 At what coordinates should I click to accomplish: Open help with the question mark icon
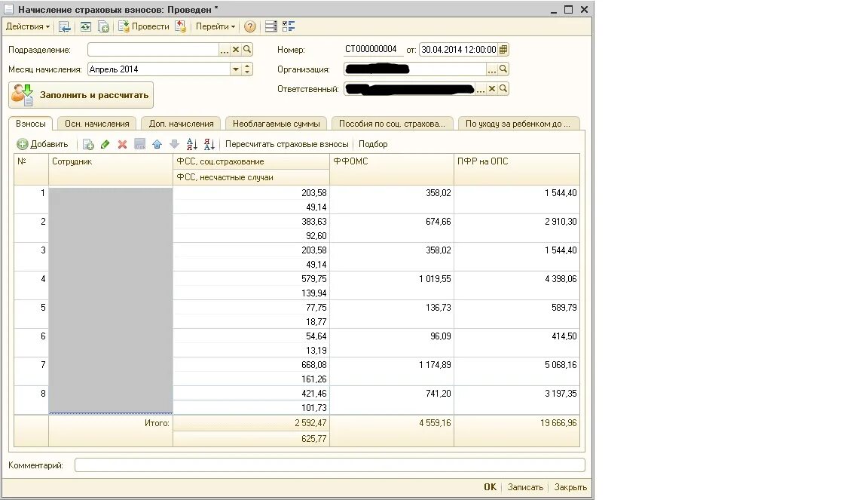coord(250,26)
